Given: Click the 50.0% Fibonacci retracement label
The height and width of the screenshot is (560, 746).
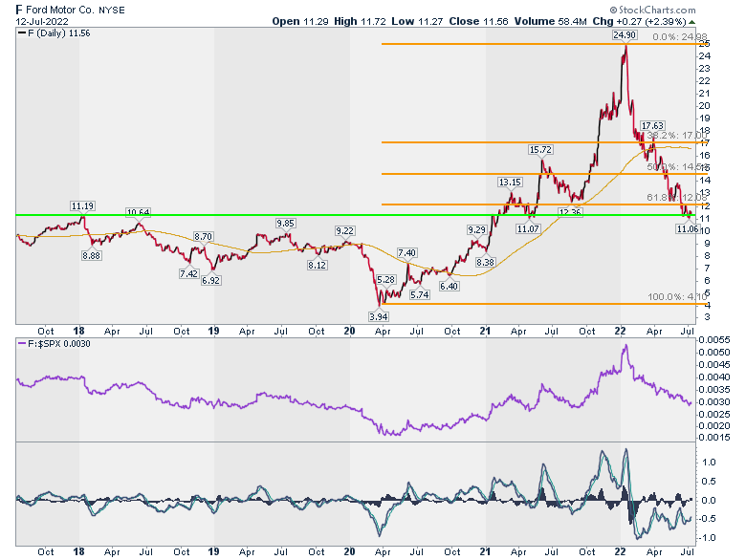Looking at the screenshot, I should pos(677,167).
